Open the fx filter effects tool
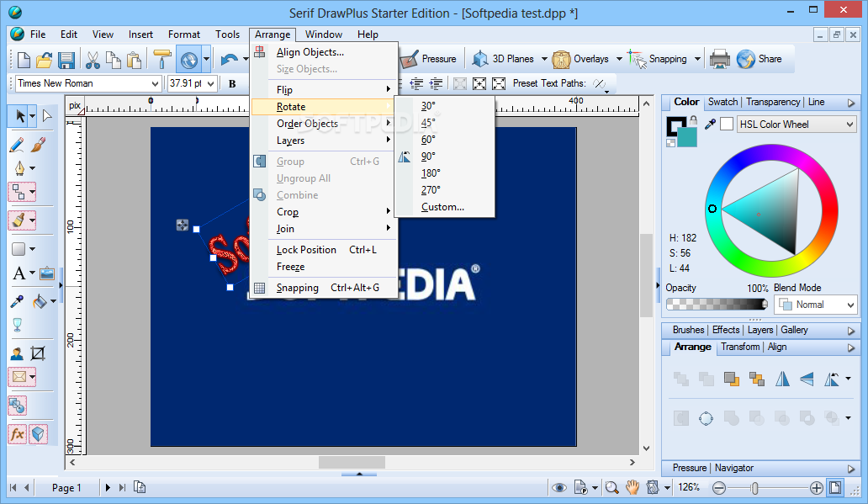 (x=17, y=434)
